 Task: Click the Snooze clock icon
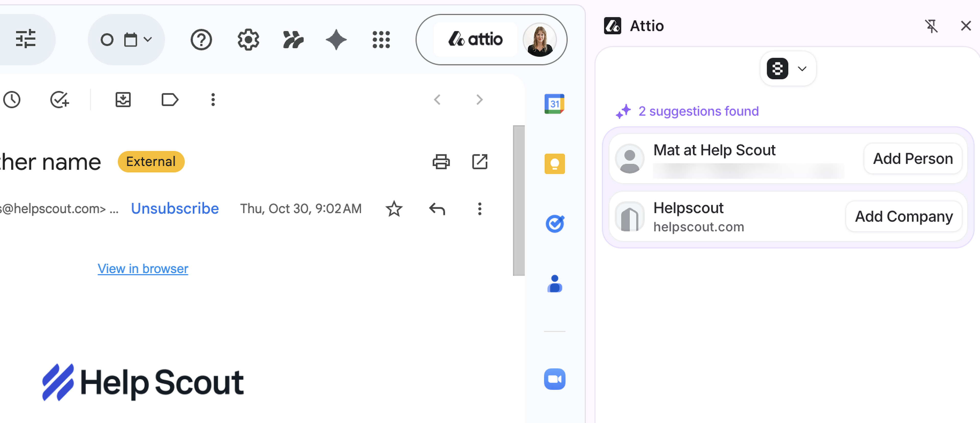click(12, 100)
